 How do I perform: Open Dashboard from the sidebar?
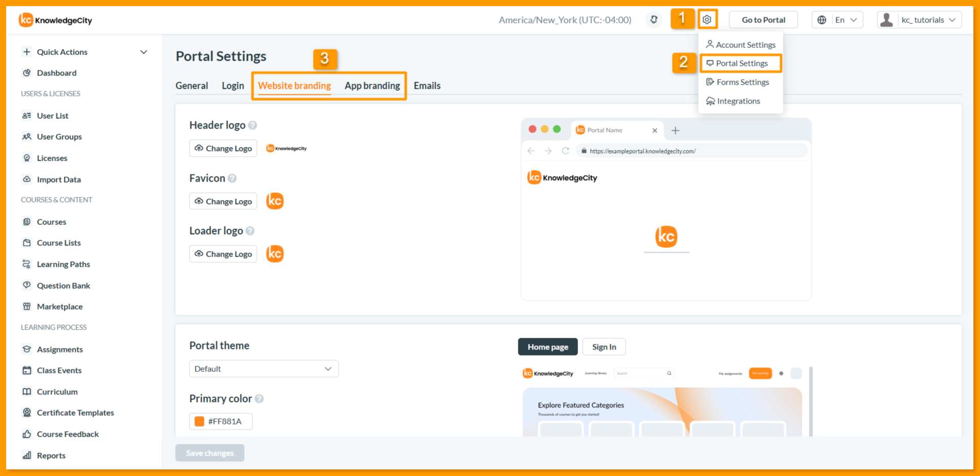click(x=56, y=73)
